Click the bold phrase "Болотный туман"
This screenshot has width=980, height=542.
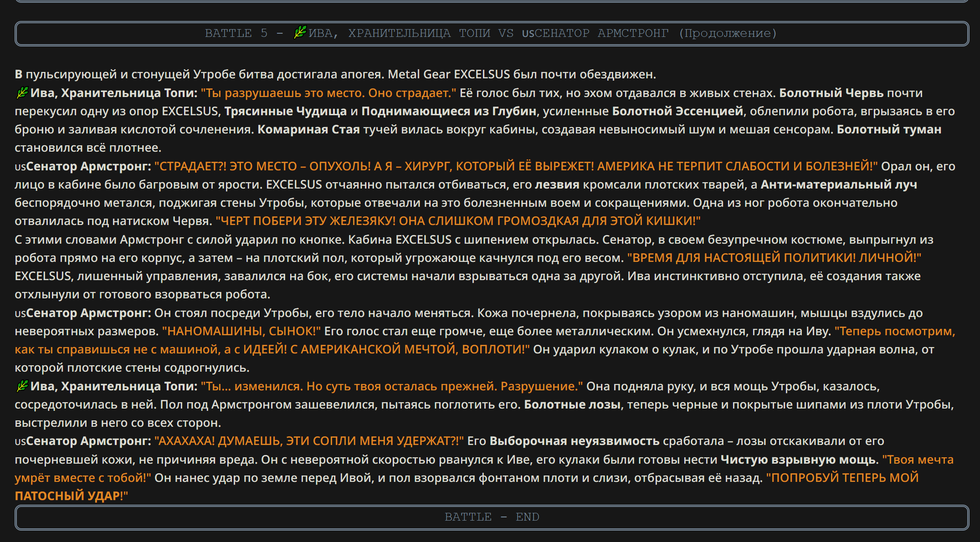coord(889,129)
